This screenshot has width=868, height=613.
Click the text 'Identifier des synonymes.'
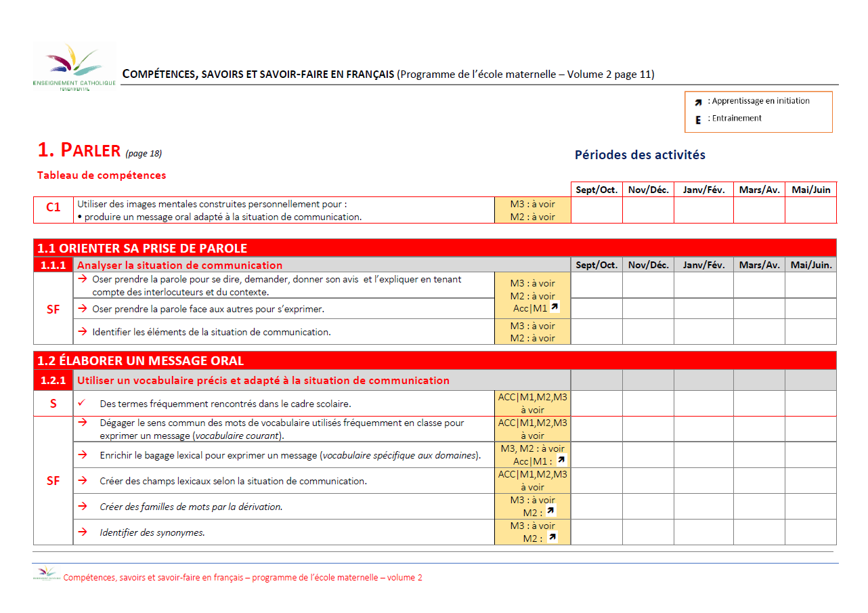(x=152, y=532)
